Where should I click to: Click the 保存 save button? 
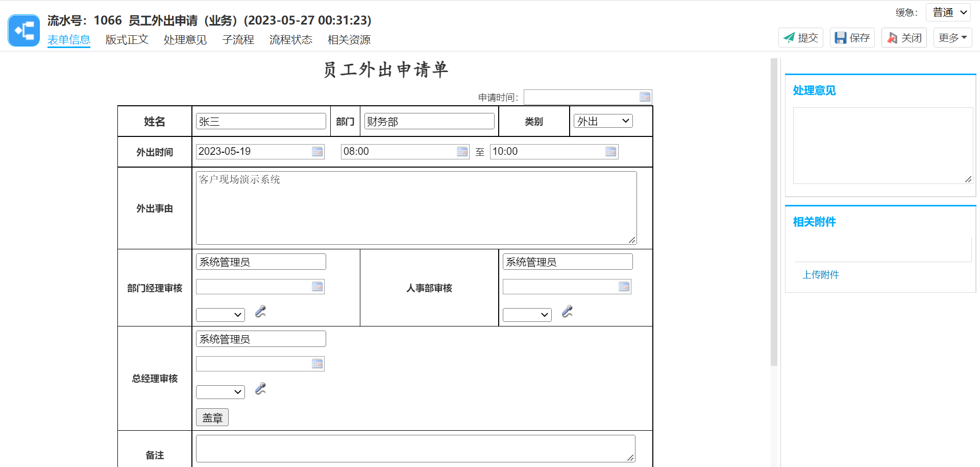pyautogui.click(x=852, y=38)
